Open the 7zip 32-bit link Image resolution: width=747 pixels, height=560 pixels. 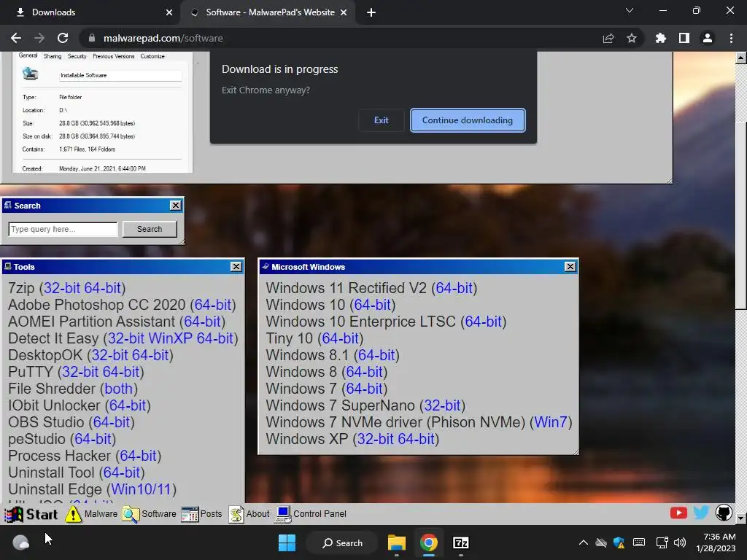[62, 287]
